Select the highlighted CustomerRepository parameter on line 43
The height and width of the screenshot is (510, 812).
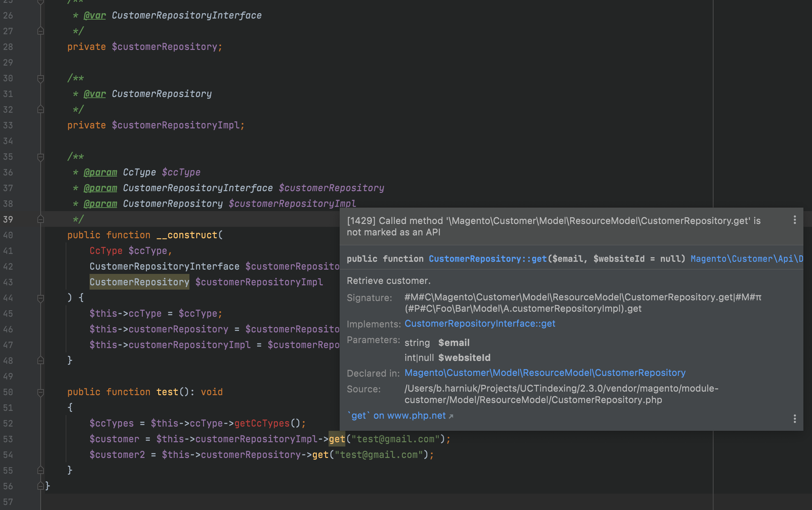tap(139, 282)
